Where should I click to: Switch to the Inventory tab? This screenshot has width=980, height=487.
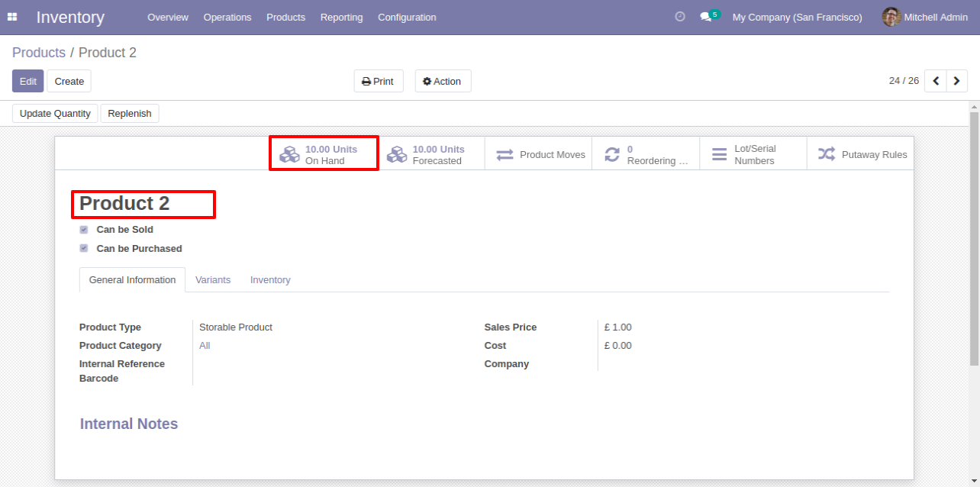point(270,280)
